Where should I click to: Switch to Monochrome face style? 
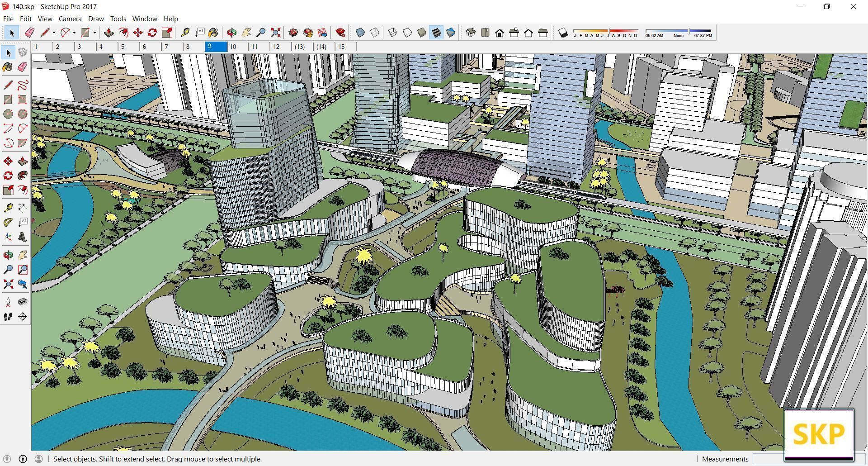click(450, 33)
